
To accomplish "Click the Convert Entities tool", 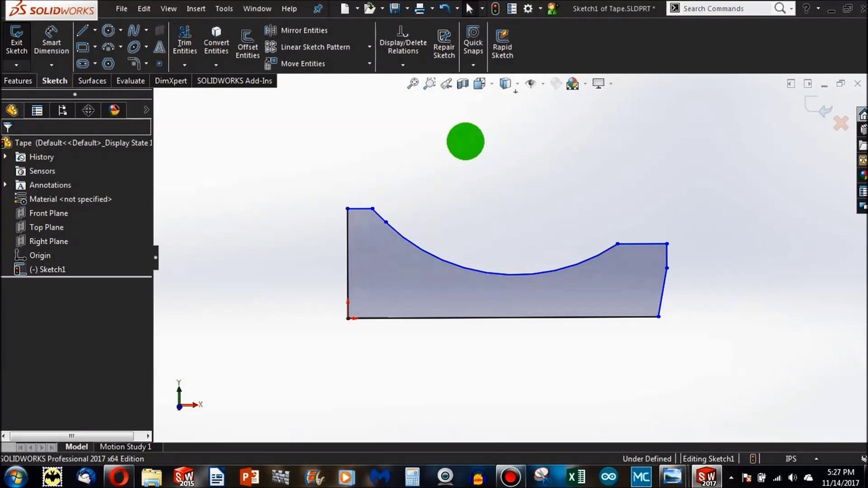I will pos(216,41).
